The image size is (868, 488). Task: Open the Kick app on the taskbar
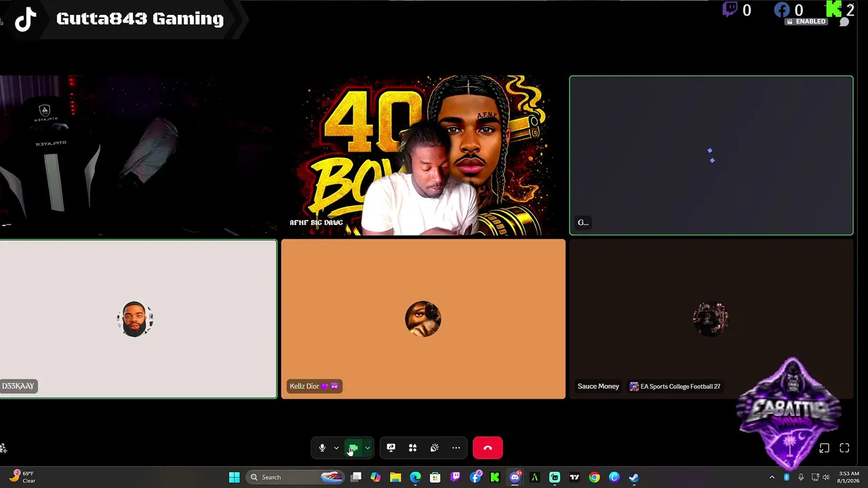[495, 477]
